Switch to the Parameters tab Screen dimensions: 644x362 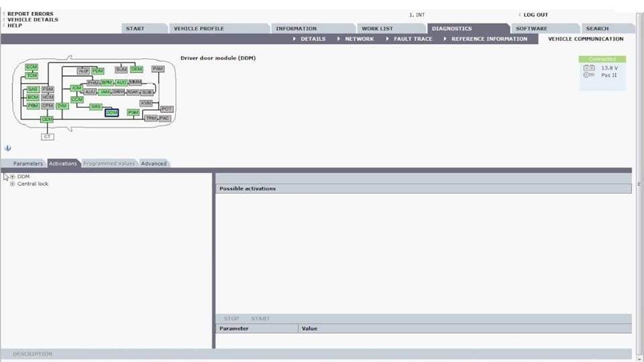(x=28, y=164)
